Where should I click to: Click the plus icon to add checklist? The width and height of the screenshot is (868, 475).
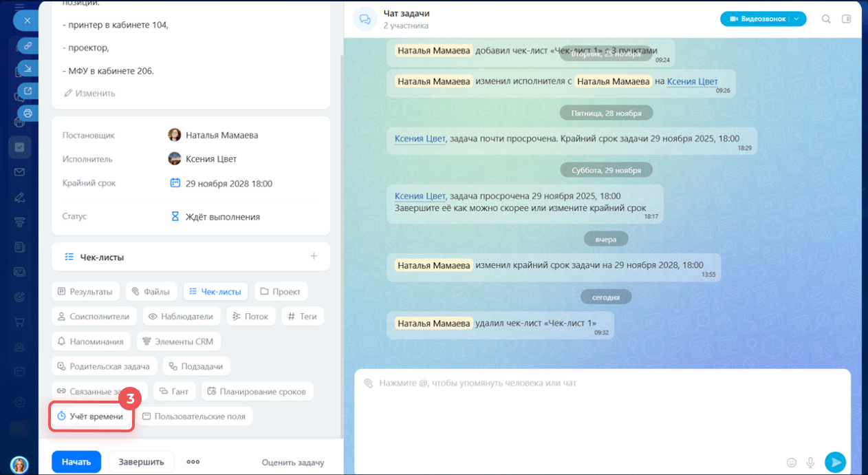[x=314, y=256]
